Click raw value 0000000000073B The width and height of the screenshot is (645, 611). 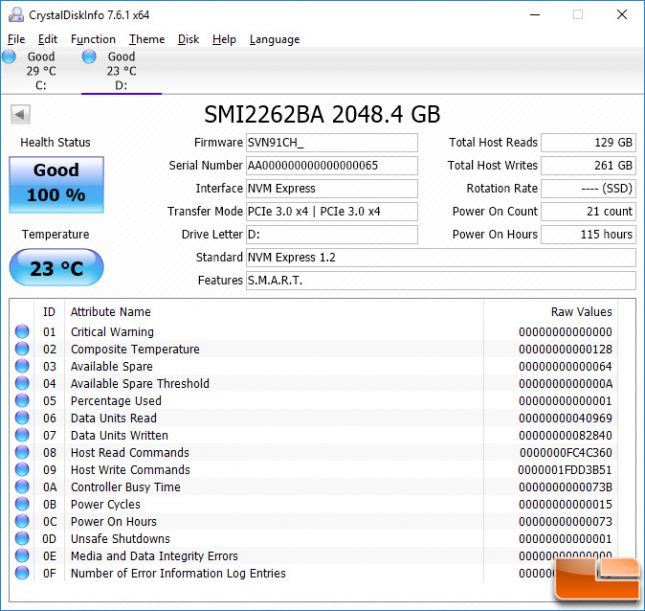pyautogui.click(x=565, y=487)
